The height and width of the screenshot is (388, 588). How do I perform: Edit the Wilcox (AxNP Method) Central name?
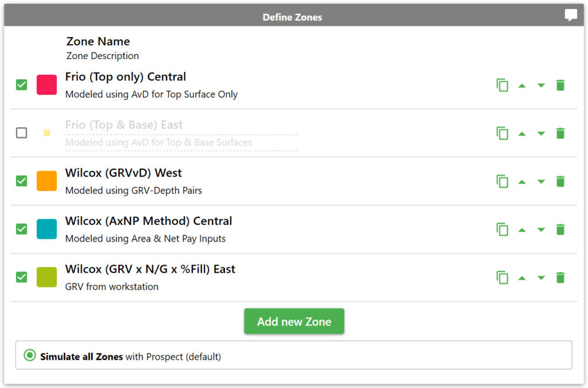149,221
